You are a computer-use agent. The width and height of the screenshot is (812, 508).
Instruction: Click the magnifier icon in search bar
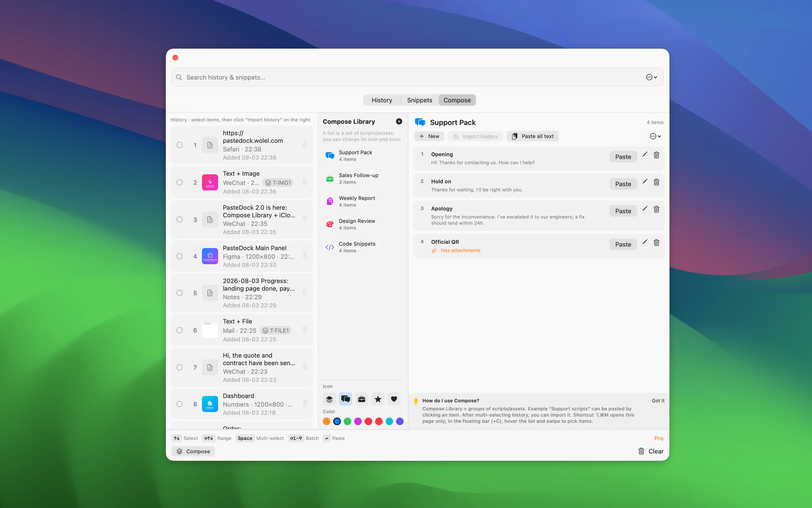pyautogui.click(x=179, y=77)
